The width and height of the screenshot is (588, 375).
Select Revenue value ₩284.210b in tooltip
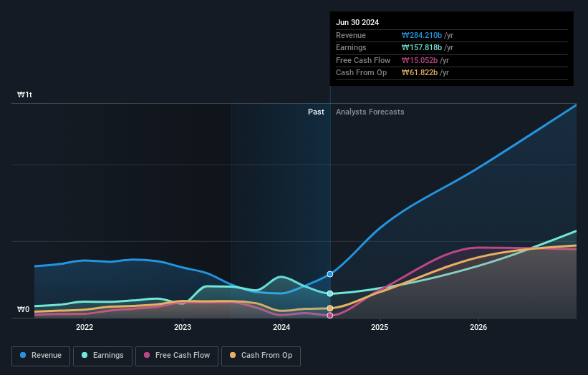click(x=422, y=35)
